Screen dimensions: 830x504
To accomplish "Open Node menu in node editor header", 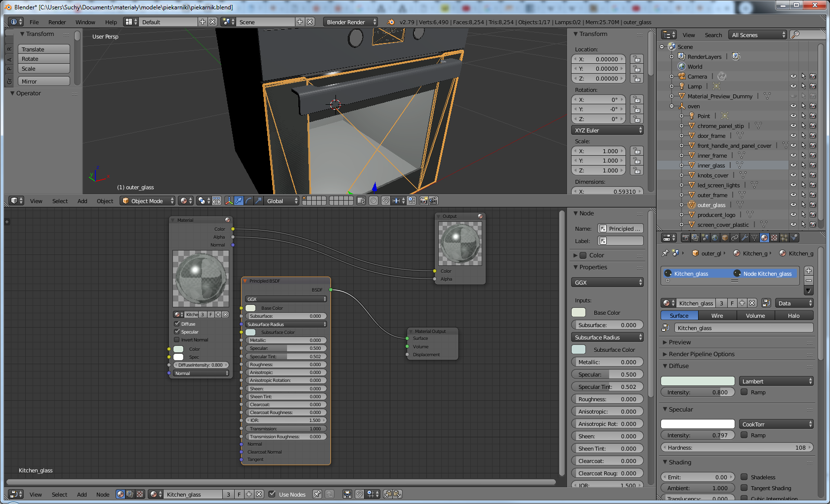I will pyautogui.click(x=103, y=495).
